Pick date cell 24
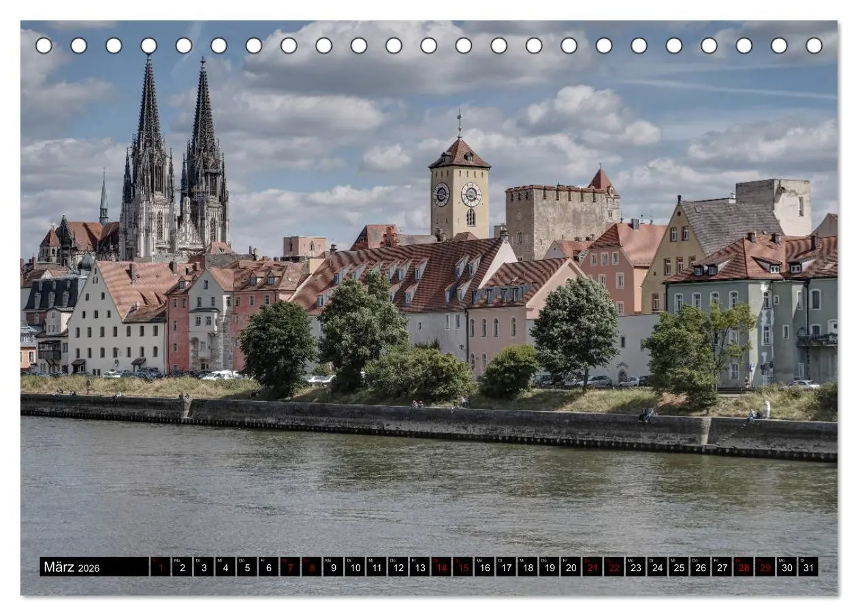Image resolution: width=858 pixels, height=616 pixels. pos(656,567)
